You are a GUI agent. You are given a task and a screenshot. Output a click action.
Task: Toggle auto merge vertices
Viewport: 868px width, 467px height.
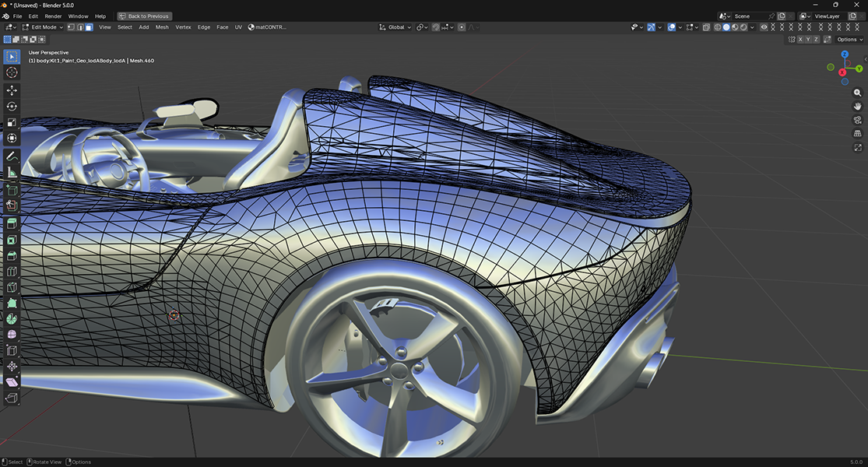(827, 39)
